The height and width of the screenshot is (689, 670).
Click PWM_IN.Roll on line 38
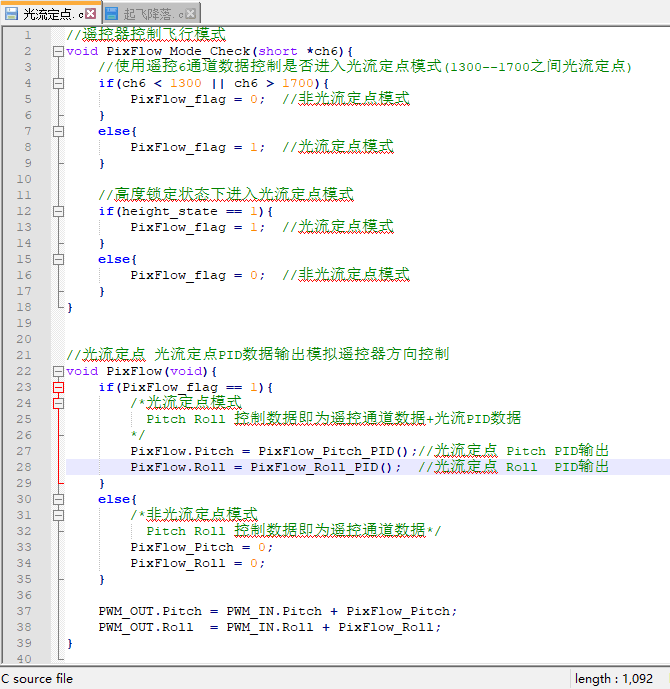tap(270, 627)
